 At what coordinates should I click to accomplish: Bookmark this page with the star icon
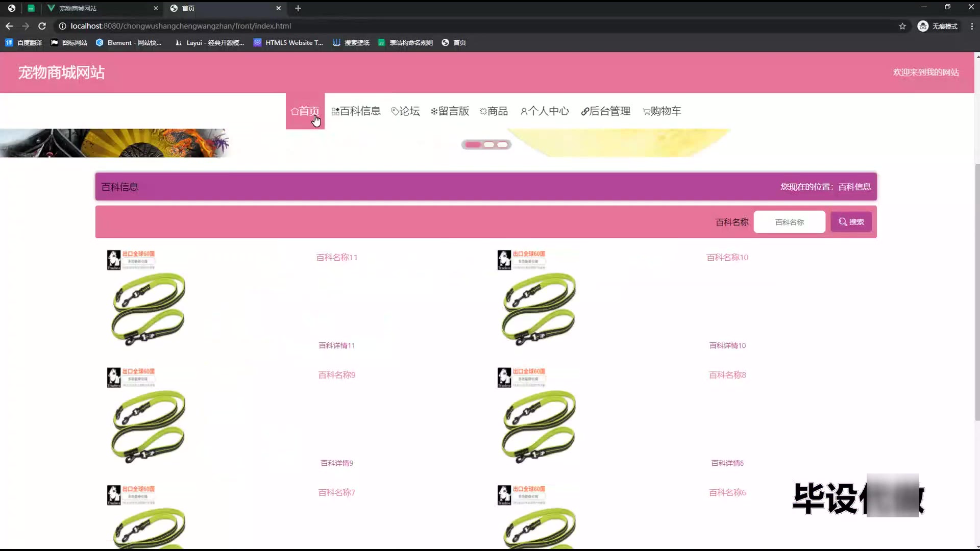tap(902, 26)
